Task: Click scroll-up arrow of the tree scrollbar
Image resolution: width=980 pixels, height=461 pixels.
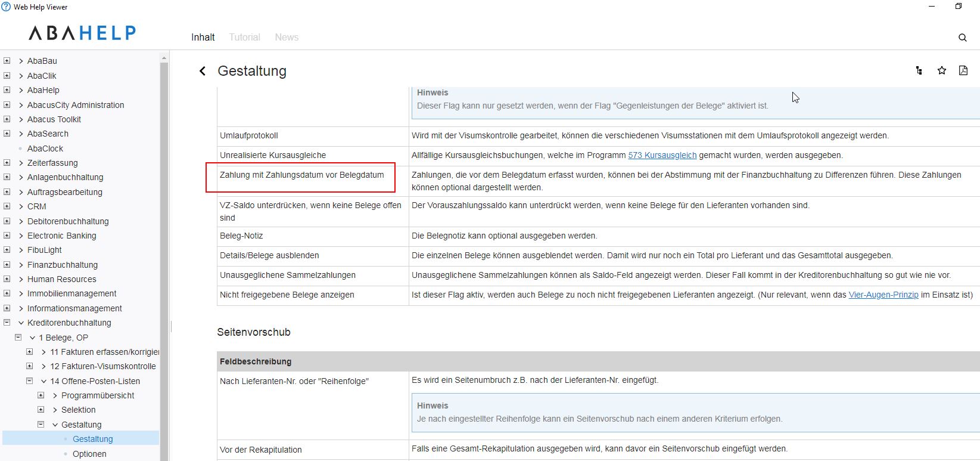Action: [x=164, y=58]
